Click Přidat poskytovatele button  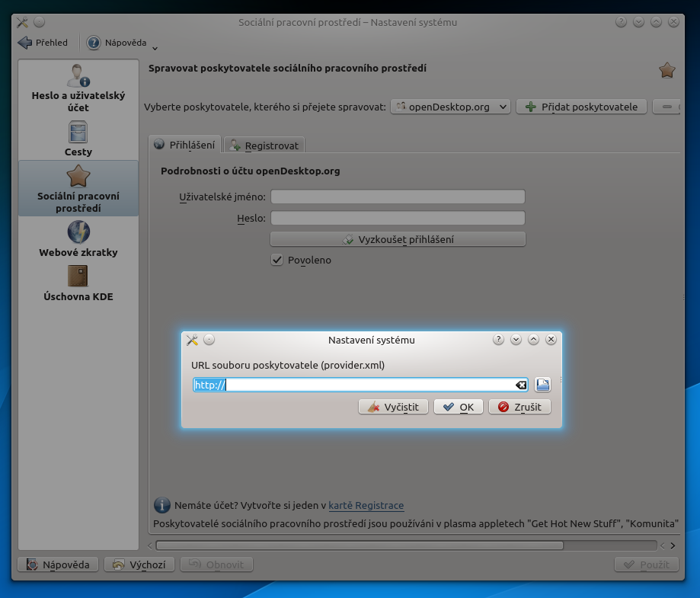pos(581,107)
